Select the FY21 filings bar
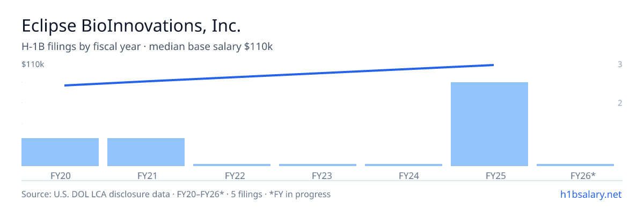Viewport: 644px width, 215px height. [146, 152]
